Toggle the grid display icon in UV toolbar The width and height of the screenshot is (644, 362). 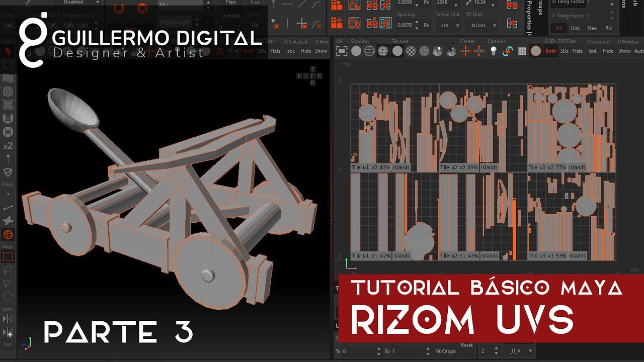click(x=522, y=51)
